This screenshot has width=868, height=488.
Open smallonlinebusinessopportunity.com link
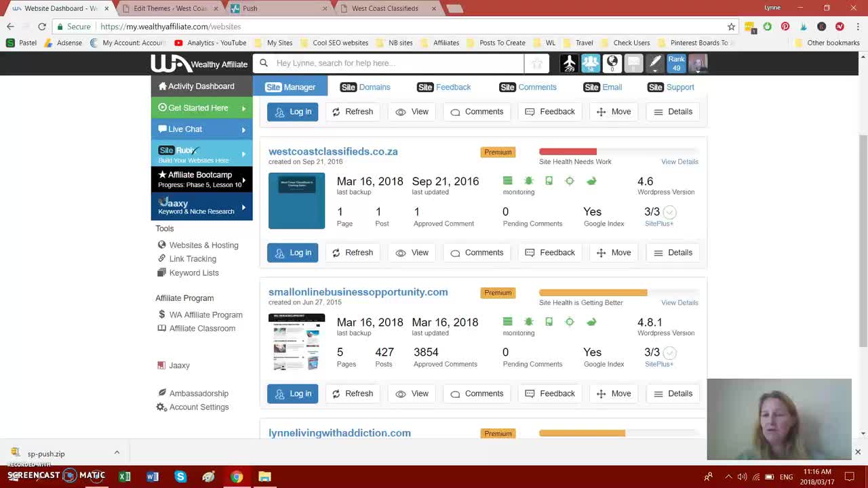(358, 291)
